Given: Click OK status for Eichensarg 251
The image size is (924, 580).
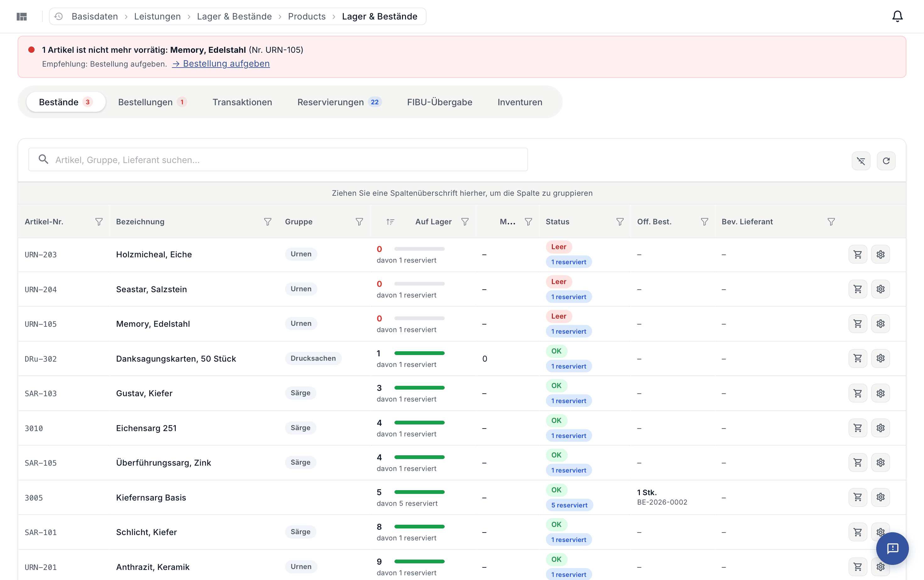Looking at the screenshot, I should 556,420.
